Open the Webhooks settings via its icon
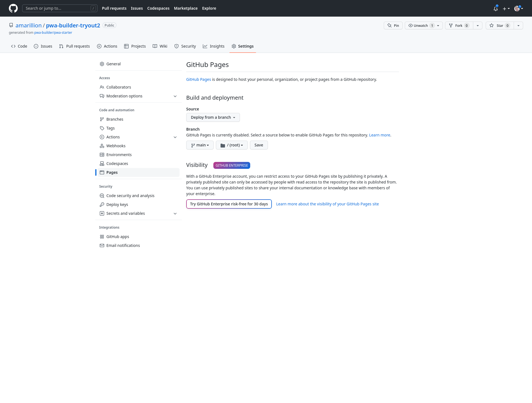 click(102, 146)
